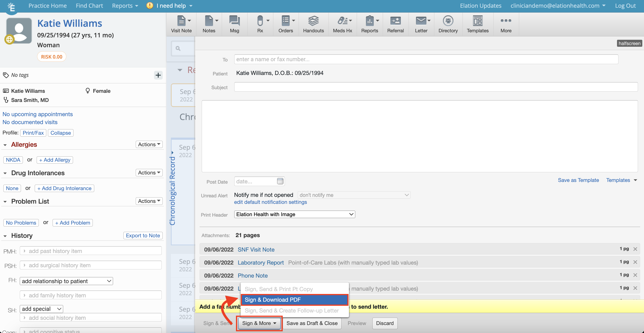The height and width of the screenshot is (333, 644).
Task: Open the Visit Note toolbar icon
Action: tap(181, 21)
